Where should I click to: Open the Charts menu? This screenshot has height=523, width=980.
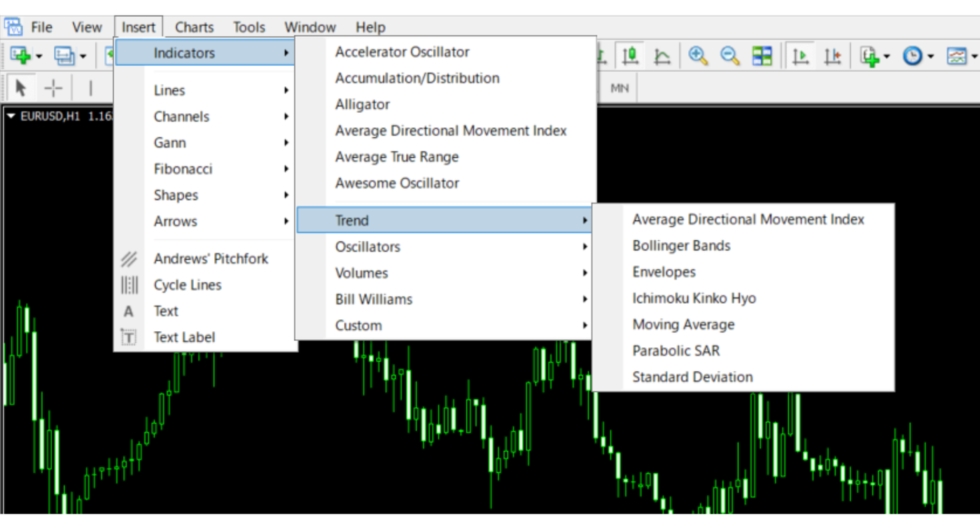click(x=193, y=27)
